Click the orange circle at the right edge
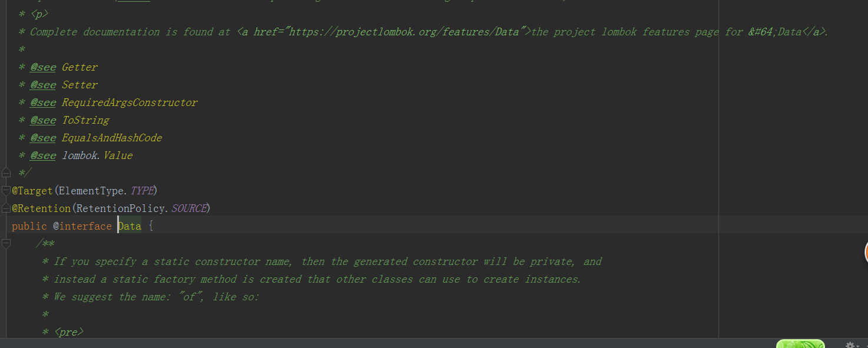This screenshot has height=348, width=868. [x=866, y=252]
